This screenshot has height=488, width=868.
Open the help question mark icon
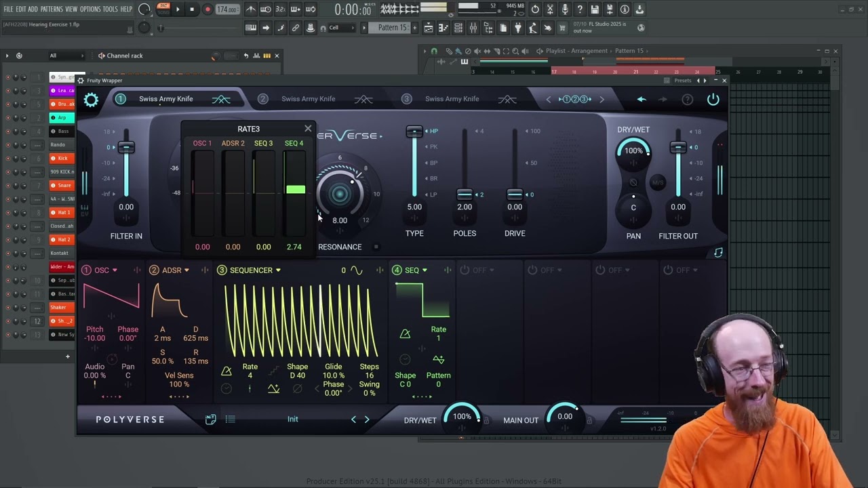coord(580,9)
